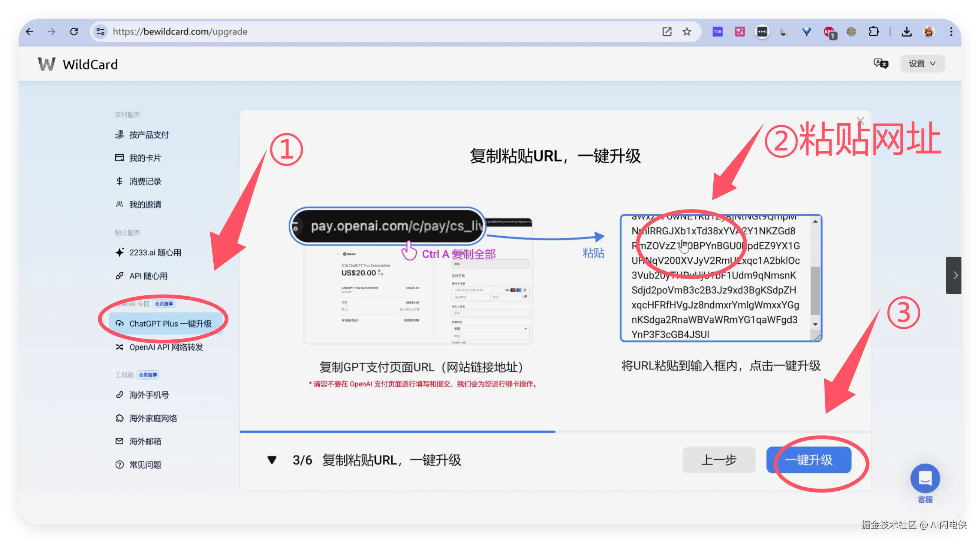Click site information icon in address bar

click(101, 32)
